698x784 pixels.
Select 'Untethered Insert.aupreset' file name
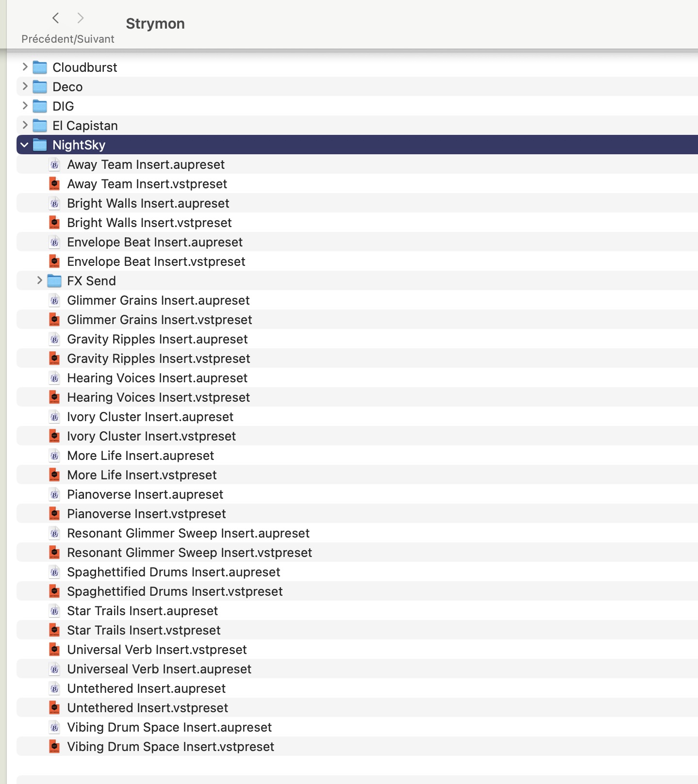point(146,688)
